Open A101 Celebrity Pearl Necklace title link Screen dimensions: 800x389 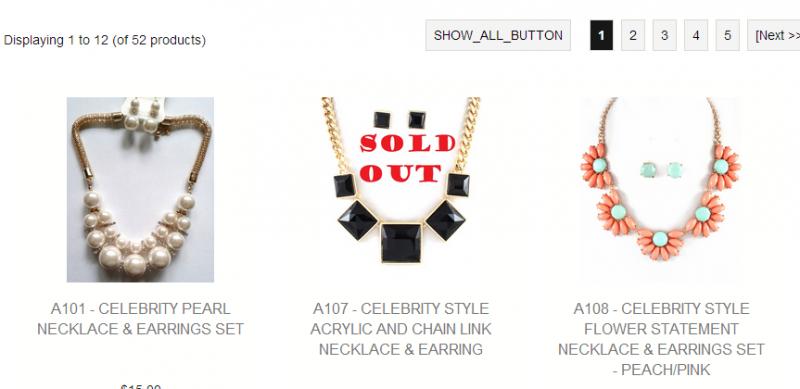(x=140, y=319)
